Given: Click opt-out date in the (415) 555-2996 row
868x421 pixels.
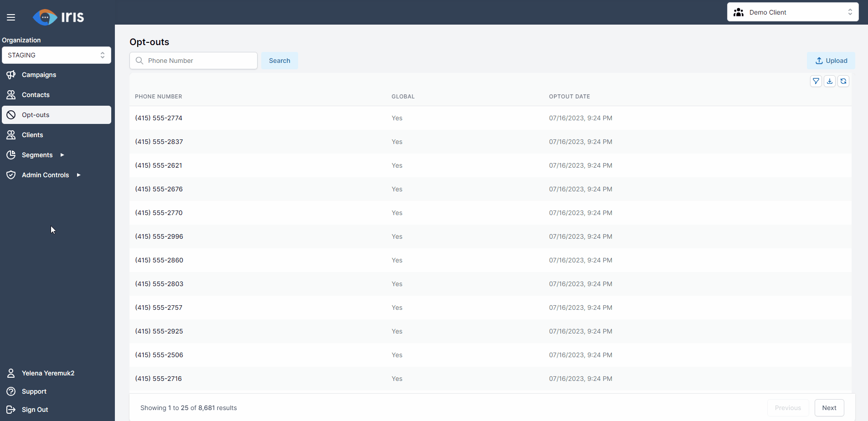Looking at the screenshot, I should click(580, 236).
